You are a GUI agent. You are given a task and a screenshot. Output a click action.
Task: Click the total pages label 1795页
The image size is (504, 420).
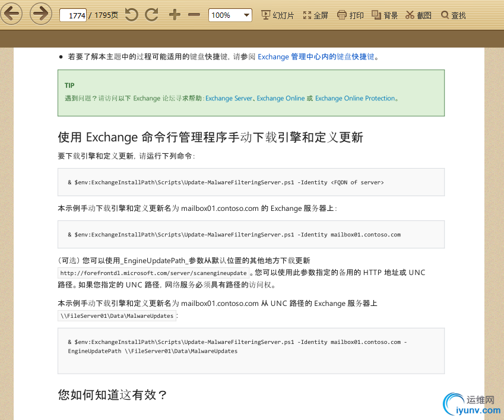point(106,15)
